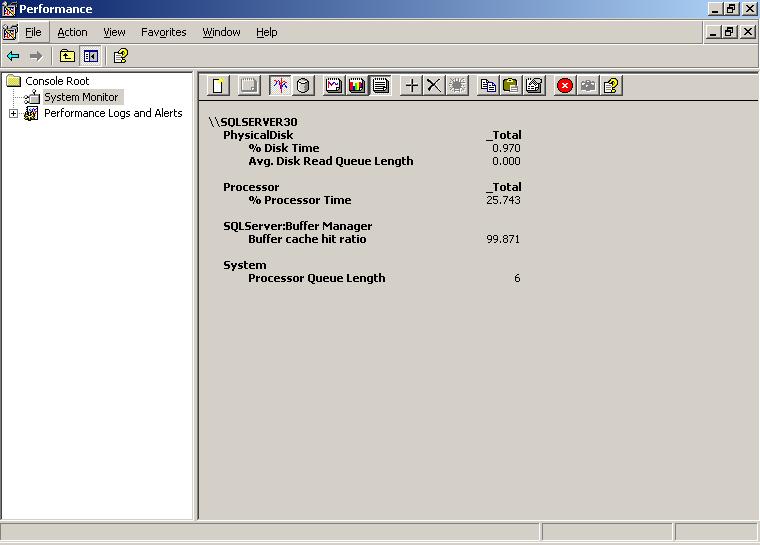Close the inner MMC child window

pos(748,32)
